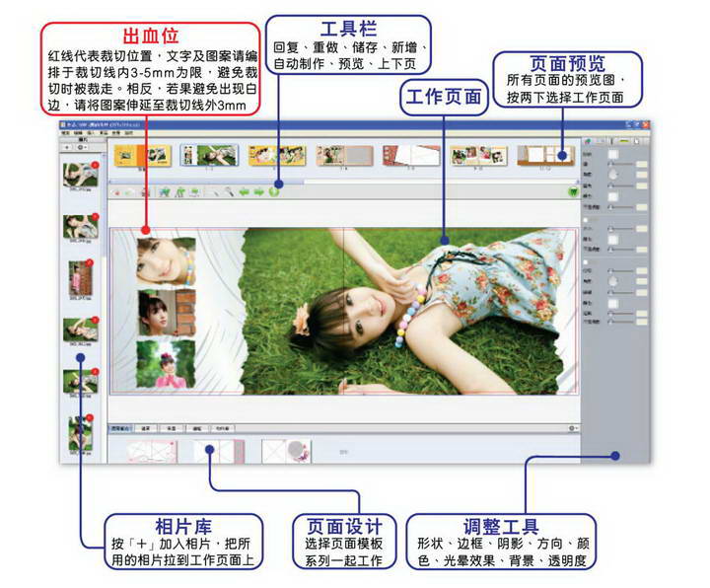Select the pencil icon in toolbar

tap(215, 192)
